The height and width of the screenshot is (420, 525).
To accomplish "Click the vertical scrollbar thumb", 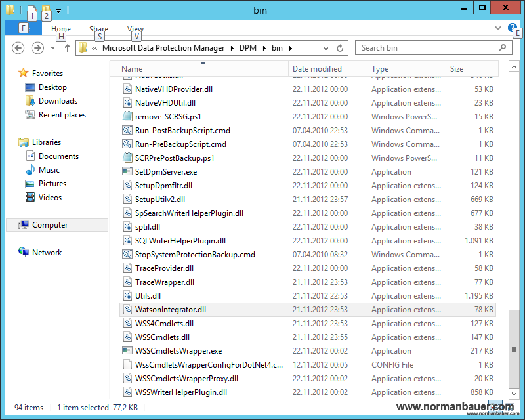I will pos(514,349).
